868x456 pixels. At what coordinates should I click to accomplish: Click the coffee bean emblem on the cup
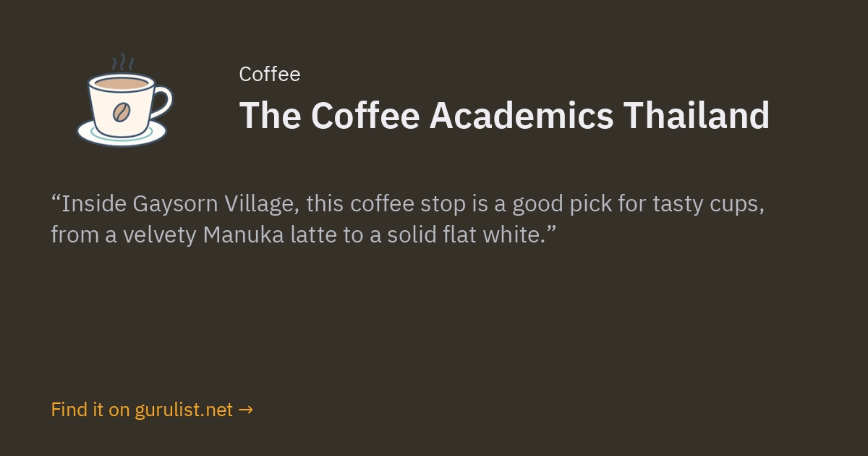[x=121, y=112]
